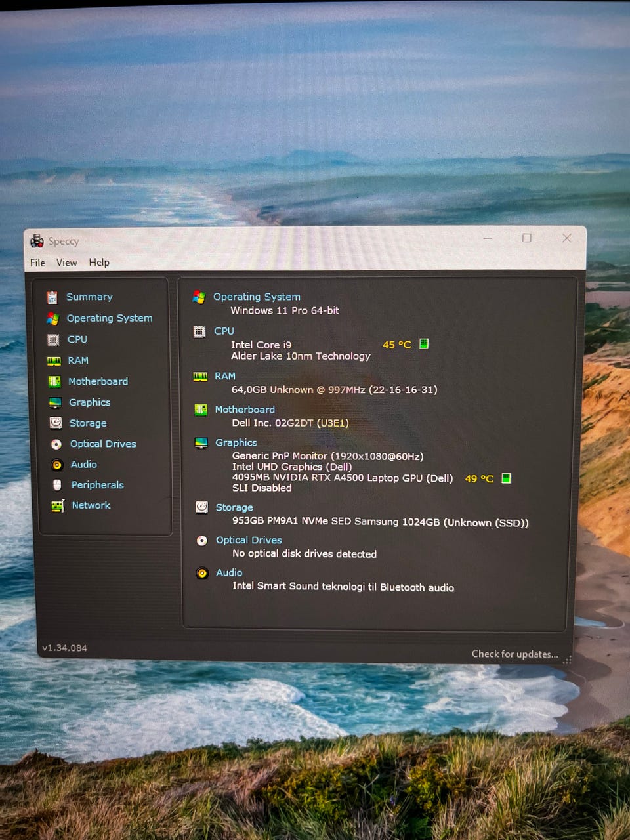The height and width of the screenshot is (840, 630).
Task: Select Graphics in the sidebar list
Action: click(x=90, y=402)
